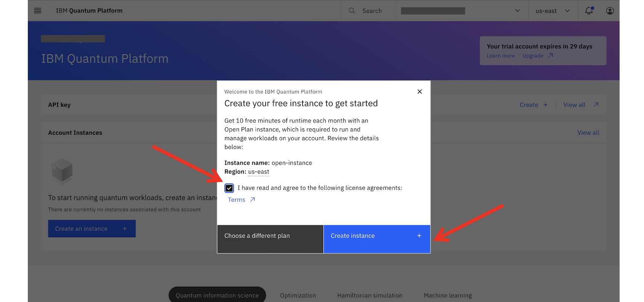Open the us-east region dropdown

553,11
